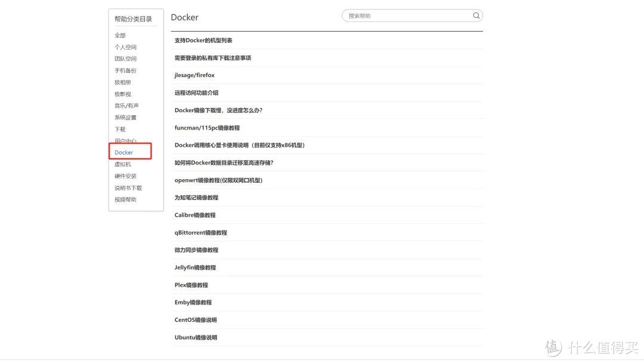Open the Calibre镜像教程 article

194,215
